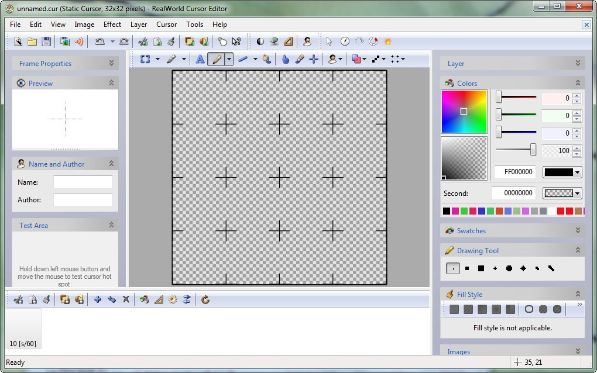Screen dimensions: 597x373
Task: Open the Layer menu
Action: pyautogui.click(x=138, y=24)
